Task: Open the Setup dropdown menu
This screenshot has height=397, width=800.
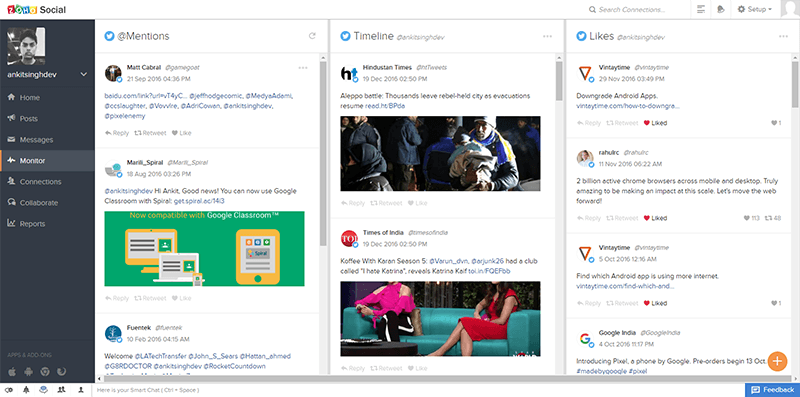Action: (x=755, y=10)
